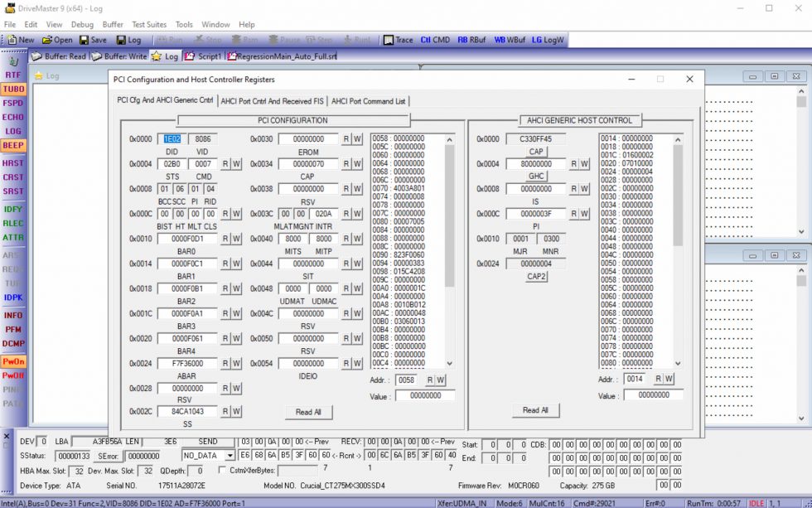
Task: Click the GHC button in AHCI host control
Action: pyautogui.click(x=536, y=177)
